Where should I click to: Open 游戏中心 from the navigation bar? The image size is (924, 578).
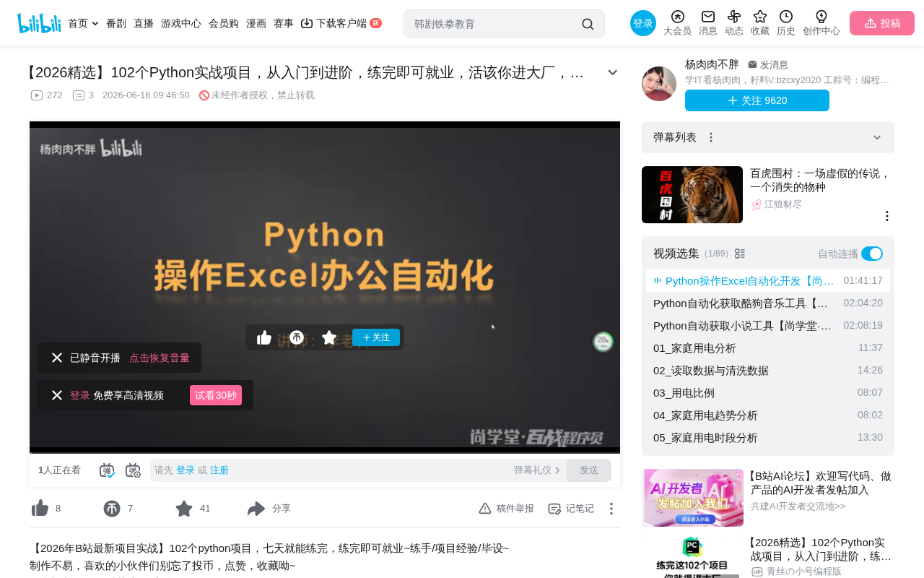[x=181, y=23]
